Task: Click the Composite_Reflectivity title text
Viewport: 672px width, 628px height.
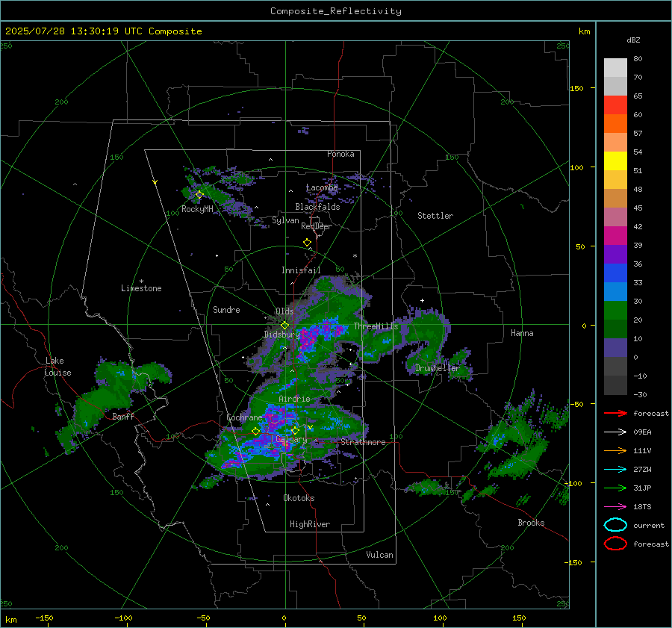Action: (336, 11)
